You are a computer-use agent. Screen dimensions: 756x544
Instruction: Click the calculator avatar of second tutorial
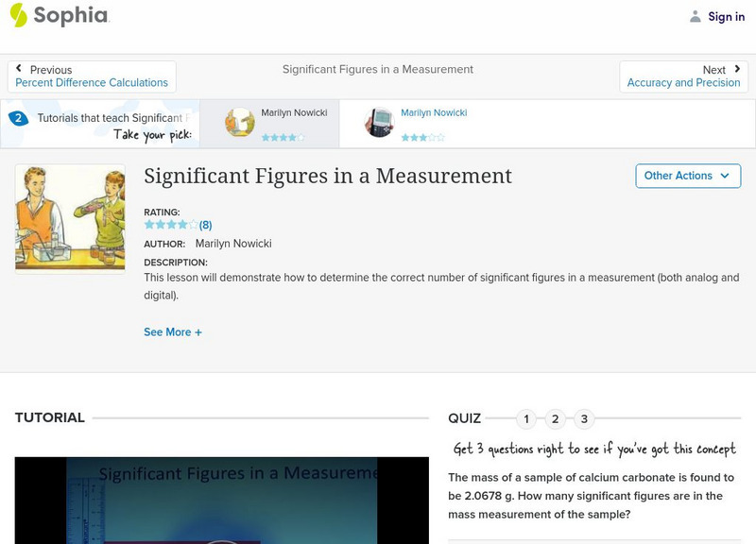click(x=379, y=123)
